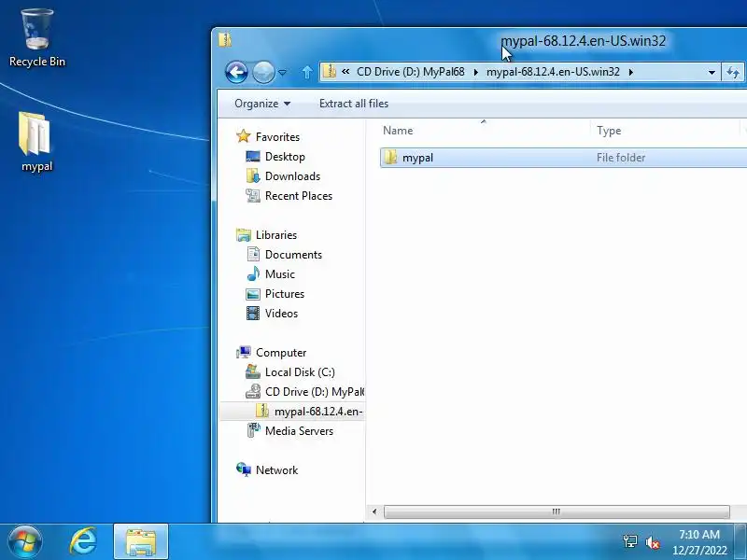Open Desktop in Favorites

click(285, 157)
